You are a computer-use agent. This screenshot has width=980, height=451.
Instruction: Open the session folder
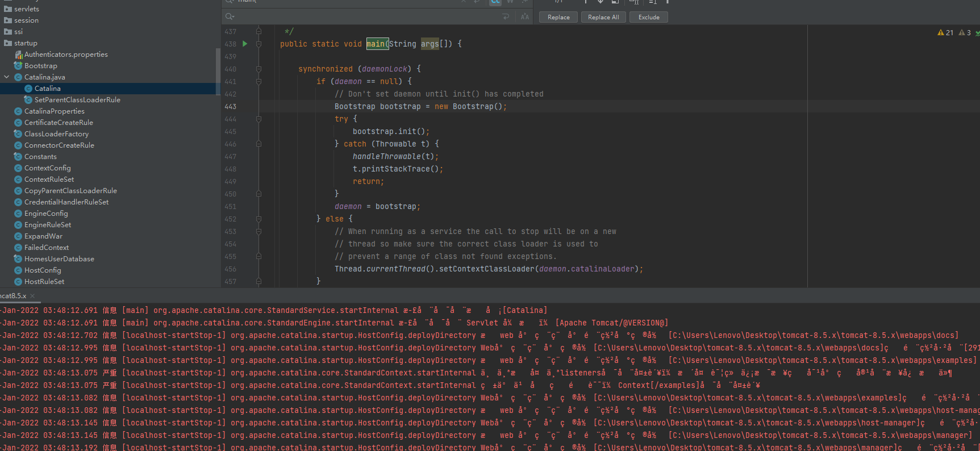pyautogui.click(x=26, y=20)
